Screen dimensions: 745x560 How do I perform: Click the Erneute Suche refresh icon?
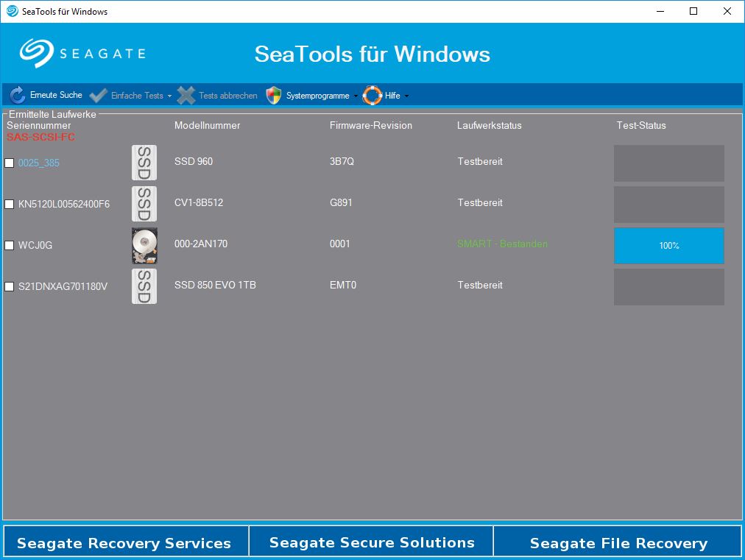[x=18, y=96]
